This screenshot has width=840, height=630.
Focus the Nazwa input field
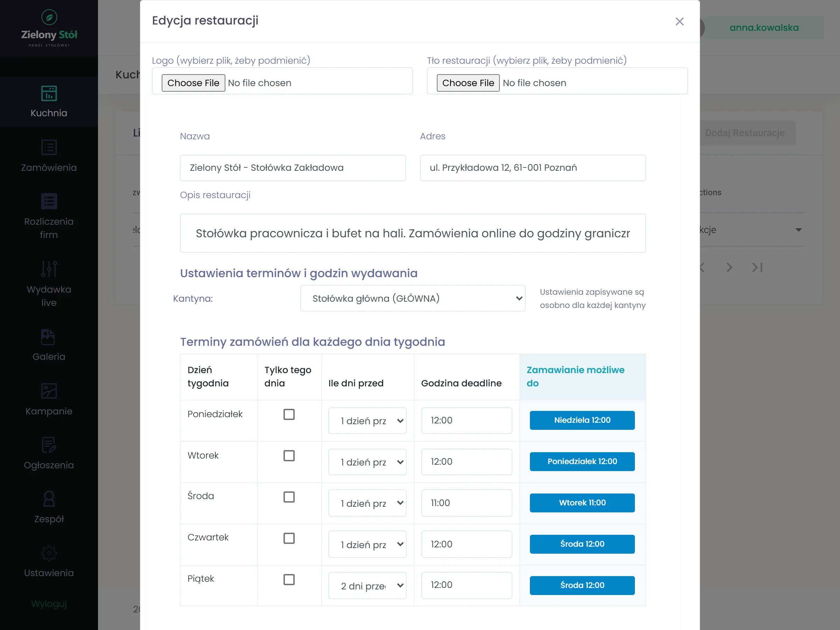(293, 168)
